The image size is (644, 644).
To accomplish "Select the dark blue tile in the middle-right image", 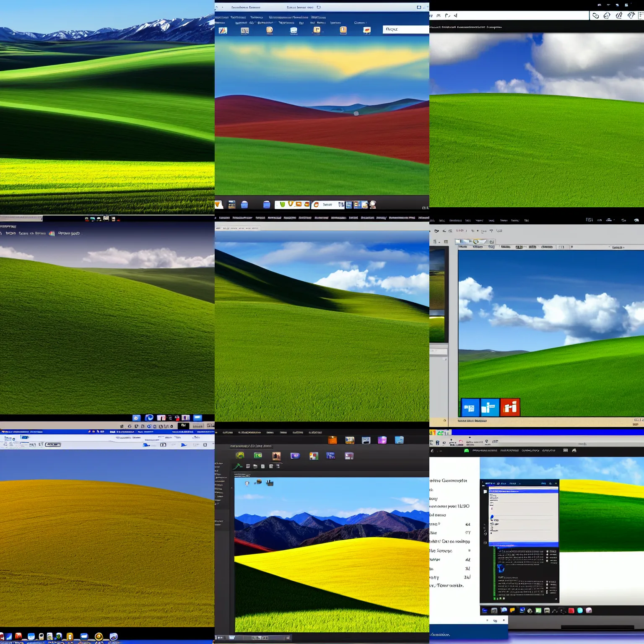I will coord(470,408).
